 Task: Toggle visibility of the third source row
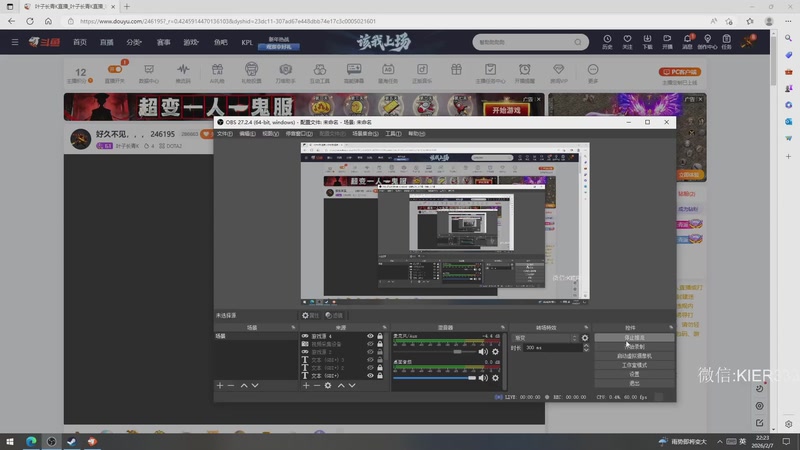point(370,352)
